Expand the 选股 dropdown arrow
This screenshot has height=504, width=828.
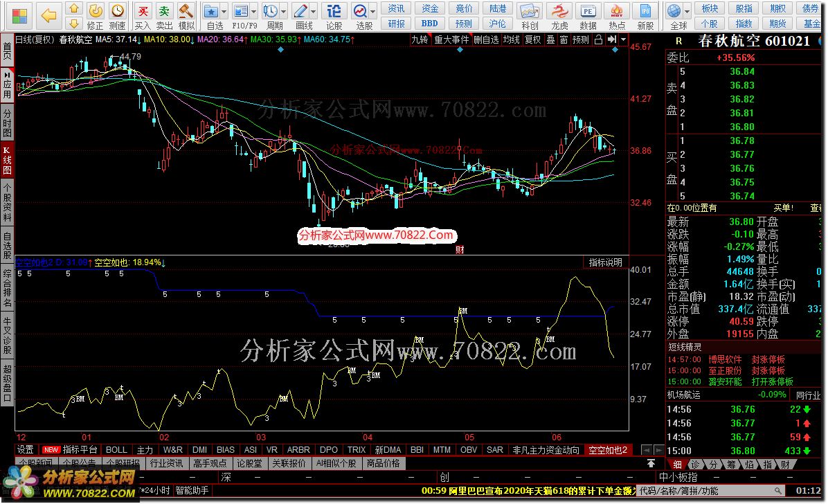pos(373,11)
